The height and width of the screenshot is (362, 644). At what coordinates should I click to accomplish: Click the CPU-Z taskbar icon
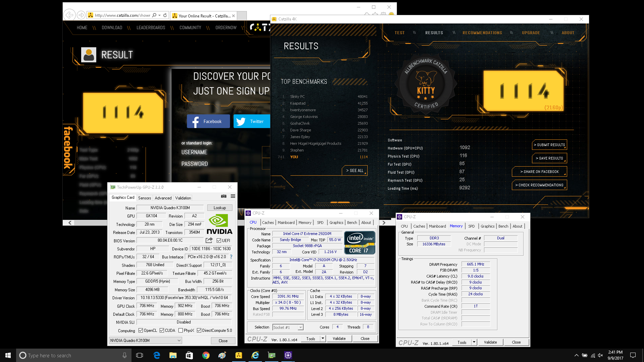288,355
